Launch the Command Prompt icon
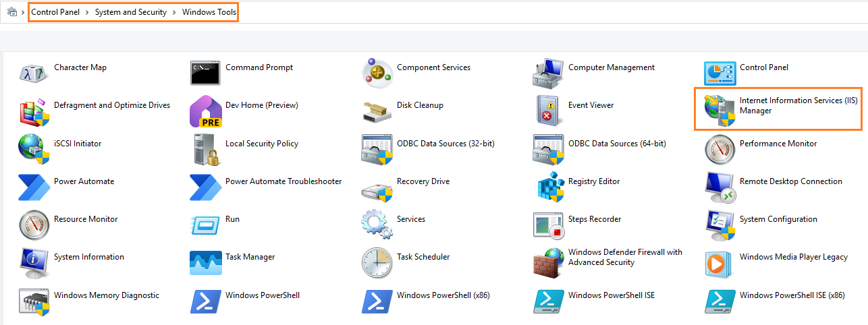868x325 pixels. click(206, 72)
